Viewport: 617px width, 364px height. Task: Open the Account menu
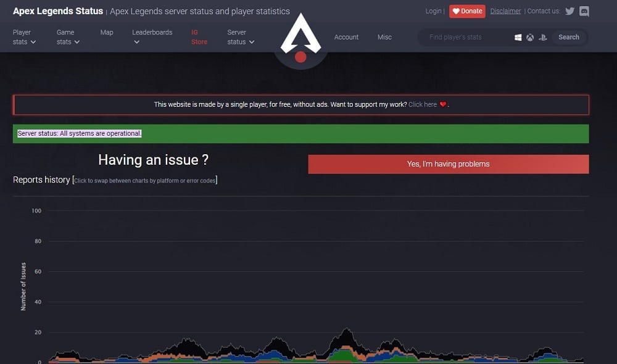coord(346,37)
